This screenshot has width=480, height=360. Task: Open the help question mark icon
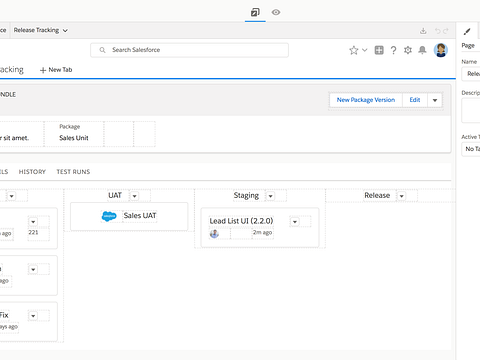point(394,50)
